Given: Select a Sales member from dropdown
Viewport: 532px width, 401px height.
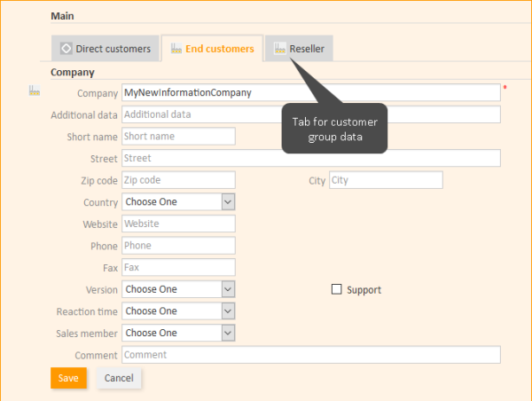Looking at the screenshot, I should click(178, 333).
